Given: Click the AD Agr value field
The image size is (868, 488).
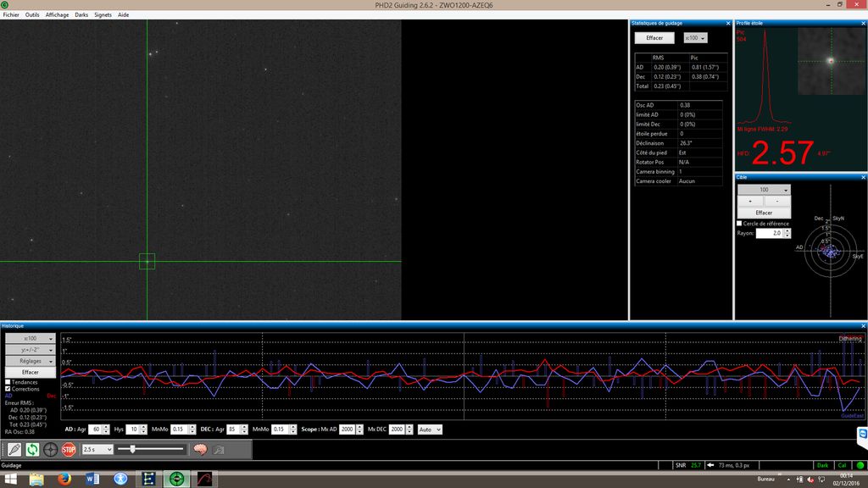Looking at the screenshot, I should [95, 430].
